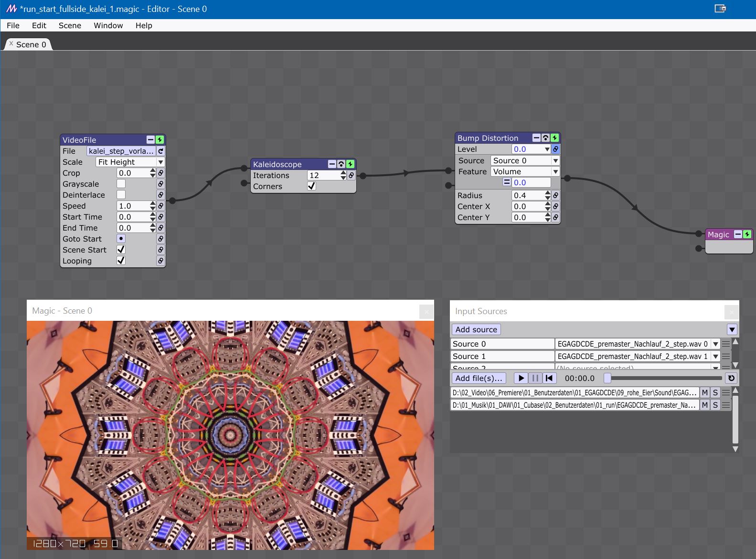Click the link icon next to Looping
Screen dimensions: 756x559
click(161, 261)
